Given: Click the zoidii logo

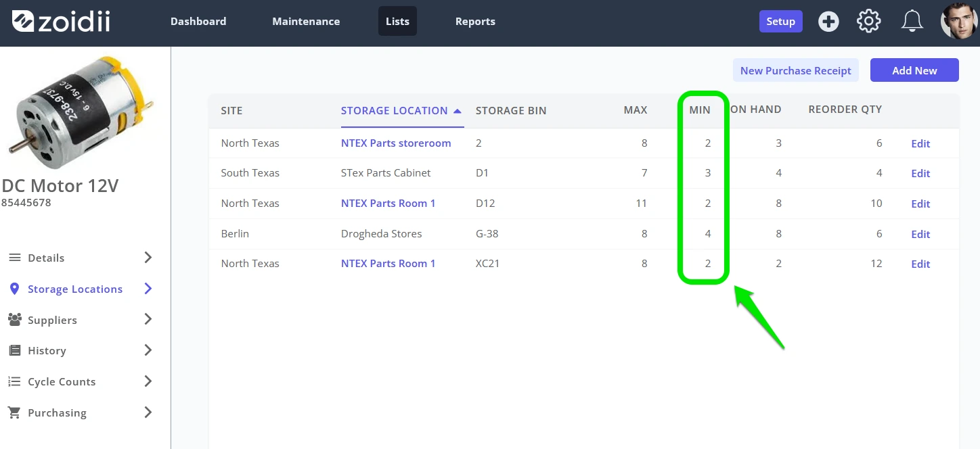Looking at the screenshot, I should (x=61, y=21).
